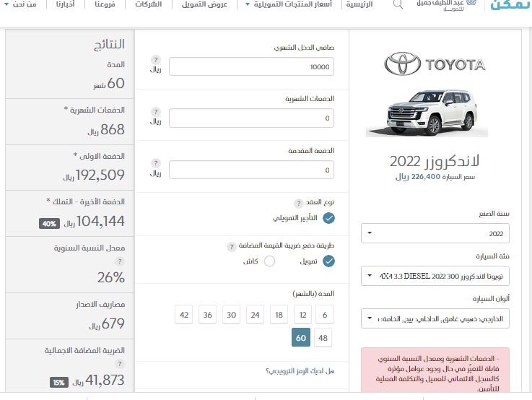The height and width of the screenshot is (400, 532).
Task: Open الشركات menu item
Action: (x=148, y=4)
